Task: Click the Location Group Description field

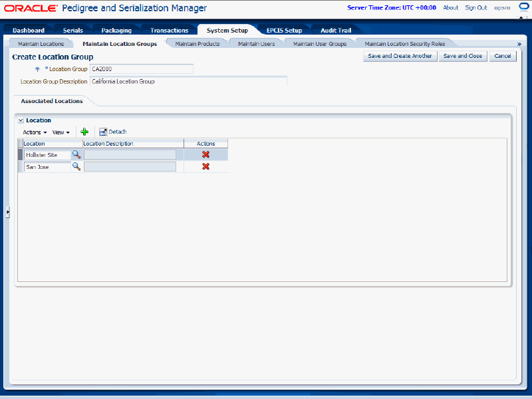Action: tap(188, 81)
